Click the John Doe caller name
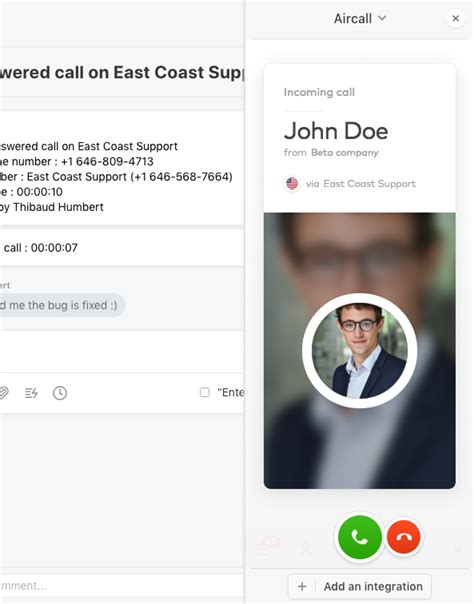Screen dimensions: 474x604 tap(336, 131)
